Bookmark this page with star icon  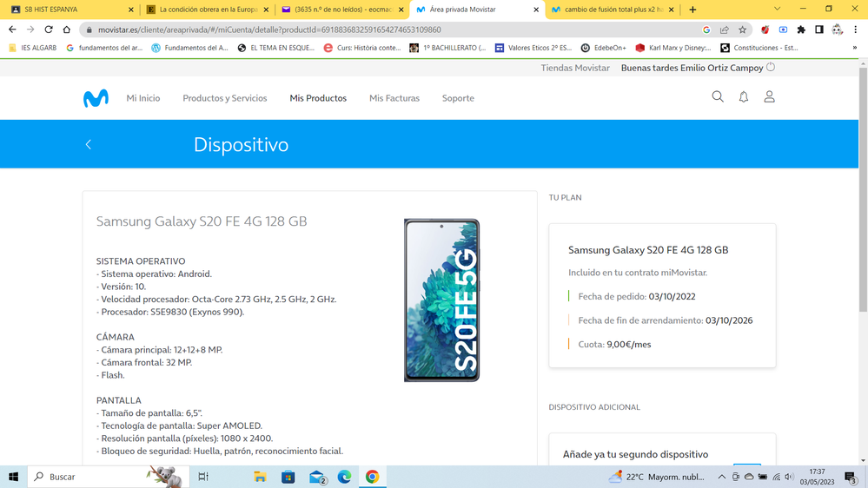[x=742, y=30]
